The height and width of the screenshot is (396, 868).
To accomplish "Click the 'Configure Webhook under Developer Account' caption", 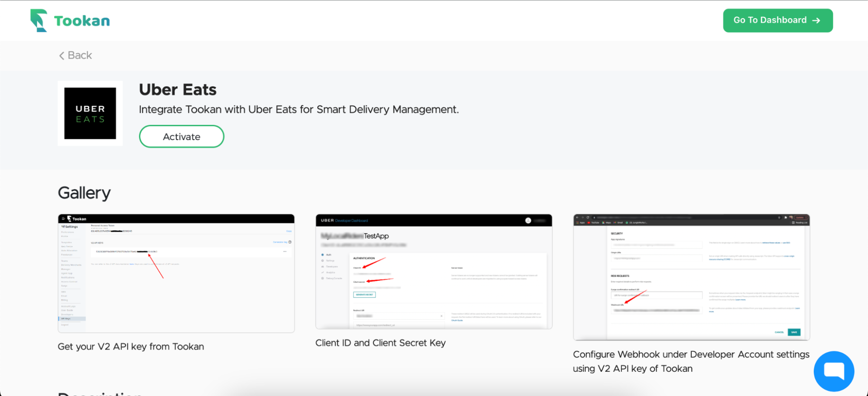I will [x=691, y=361].
